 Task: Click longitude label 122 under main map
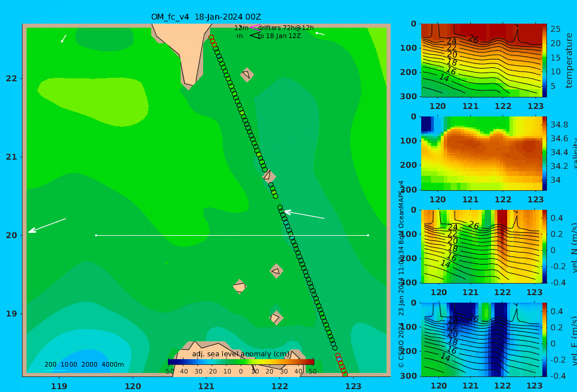[280, 386]
